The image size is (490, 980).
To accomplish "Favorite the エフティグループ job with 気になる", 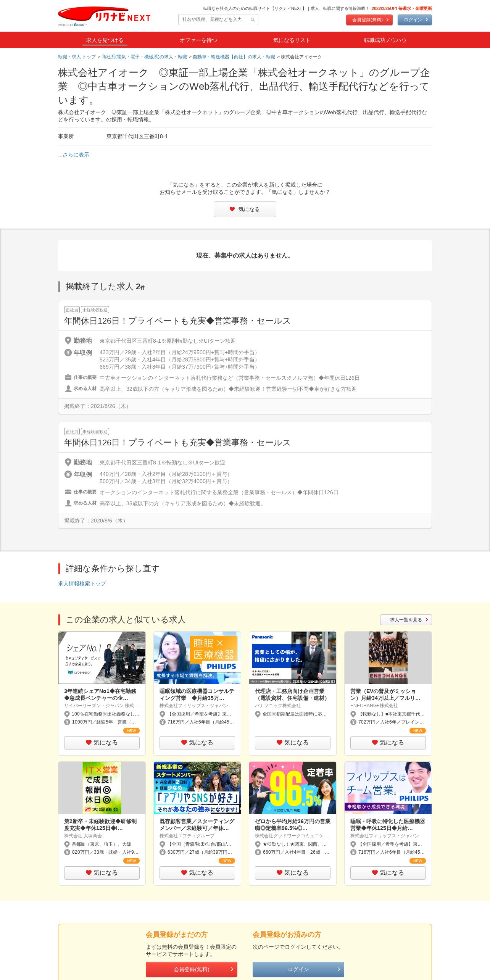I will (x=197, y=873).
